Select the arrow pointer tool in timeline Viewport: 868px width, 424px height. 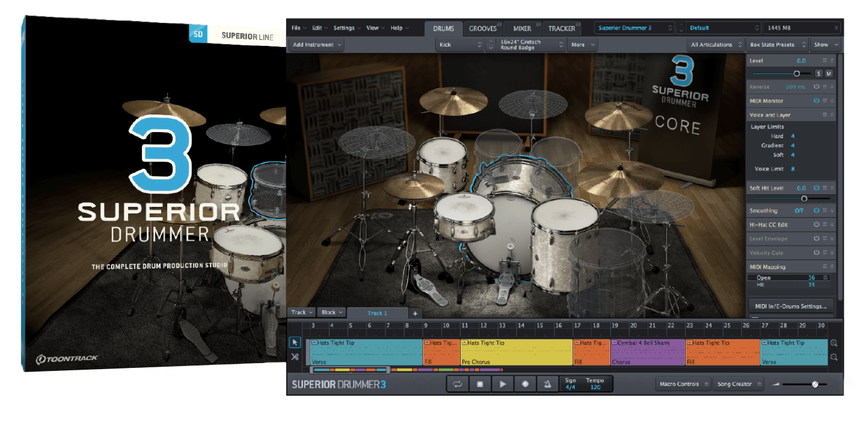pos(295,343)
